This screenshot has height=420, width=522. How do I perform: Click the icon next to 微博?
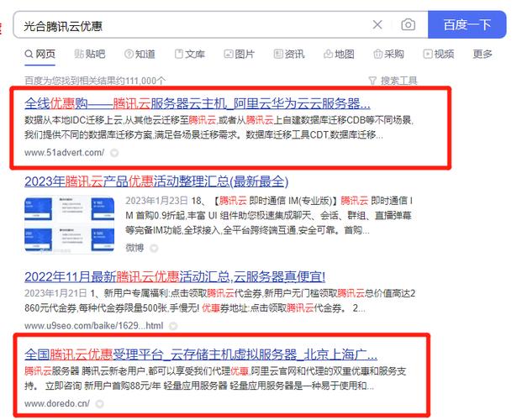[x=154, y=248]
